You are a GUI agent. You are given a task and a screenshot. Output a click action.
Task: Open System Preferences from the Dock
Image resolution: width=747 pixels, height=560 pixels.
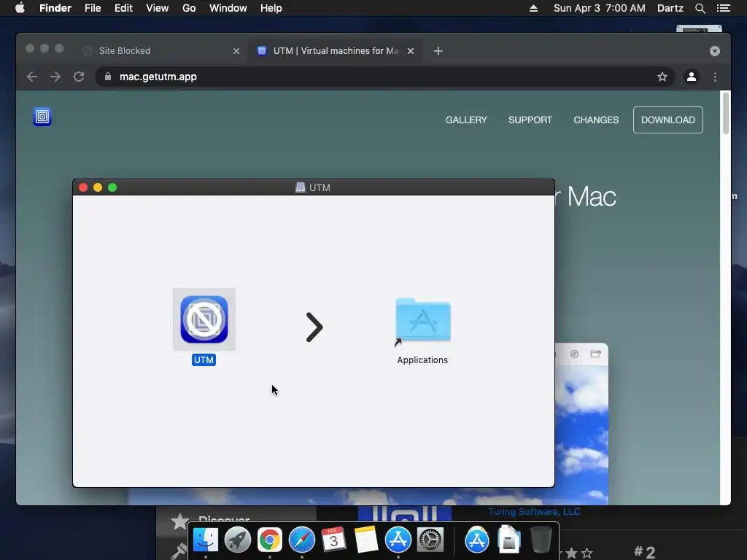tap(430, 540)
